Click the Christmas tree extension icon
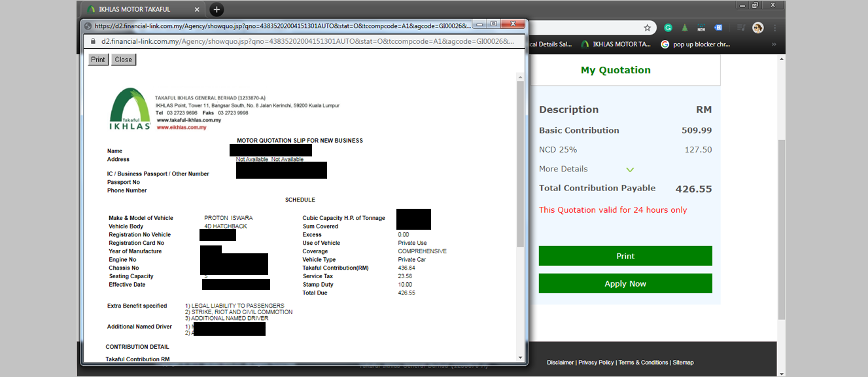868x377 pixels. pyautogui.click(x=684, y=27)
